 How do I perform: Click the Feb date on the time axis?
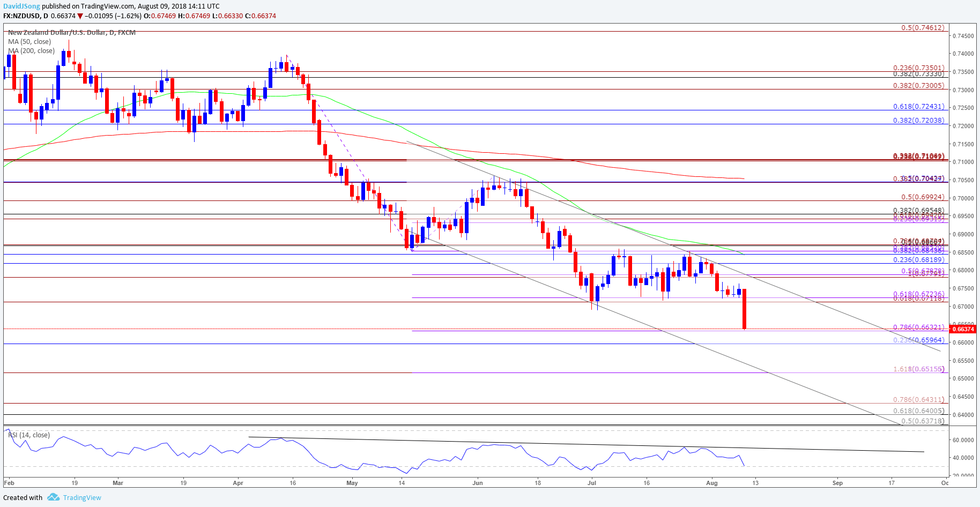pyautogui.click(x=9, y=483)
